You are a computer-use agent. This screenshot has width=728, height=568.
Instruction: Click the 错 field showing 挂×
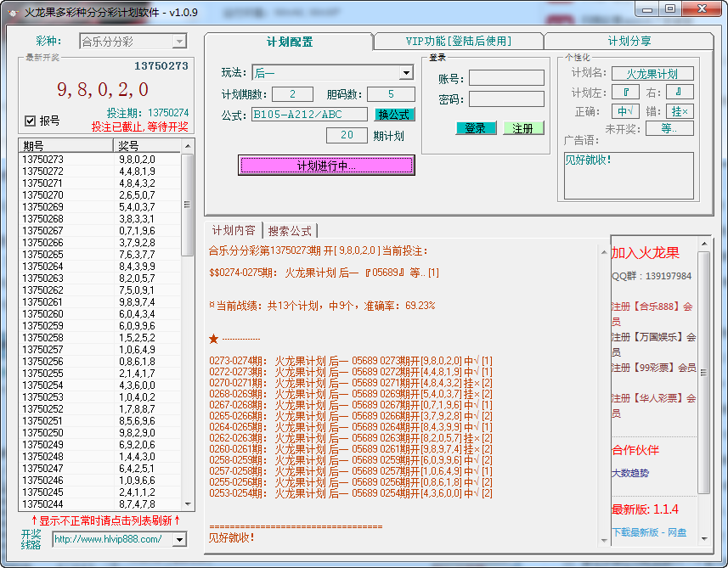(x=680, y=111)
